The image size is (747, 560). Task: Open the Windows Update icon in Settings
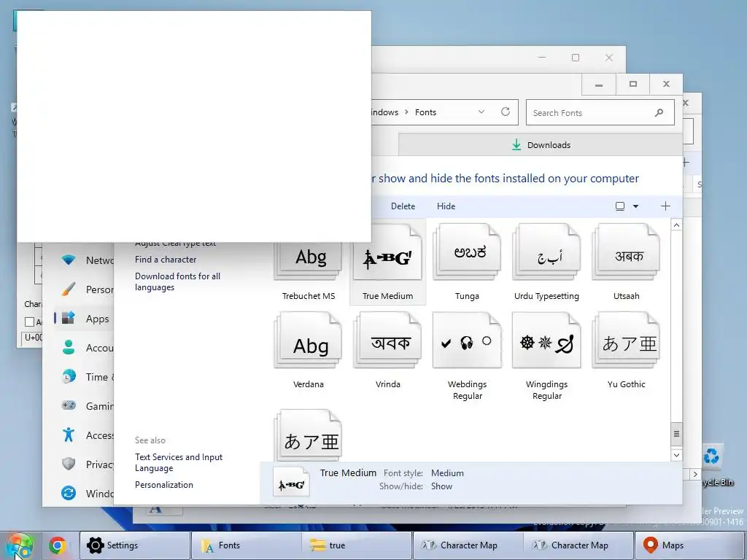69,493
